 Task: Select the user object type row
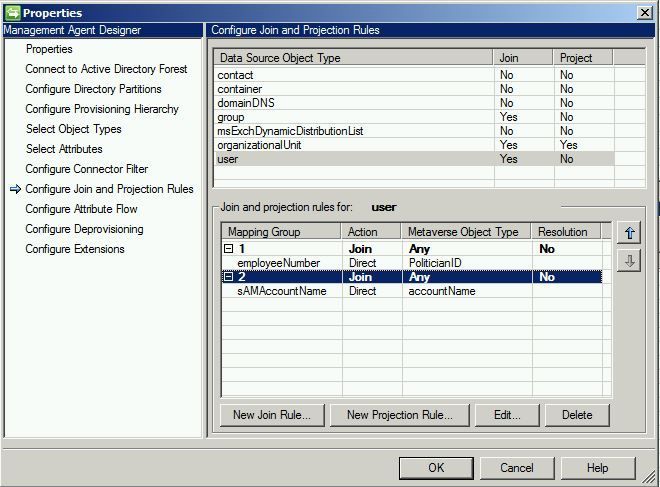coord(414,159)
